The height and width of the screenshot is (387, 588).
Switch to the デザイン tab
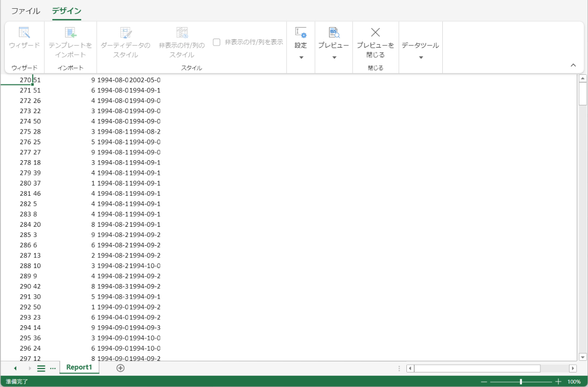(67, 11)
